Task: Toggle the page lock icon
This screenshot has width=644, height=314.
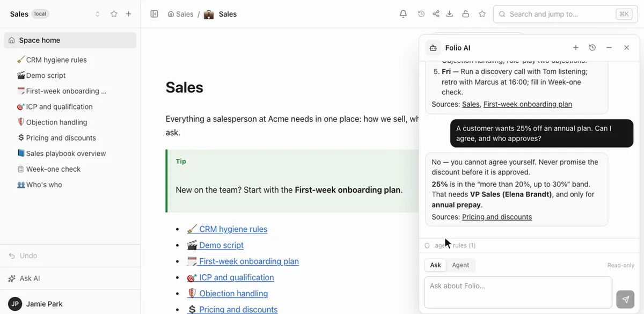Action: [466, 14]
